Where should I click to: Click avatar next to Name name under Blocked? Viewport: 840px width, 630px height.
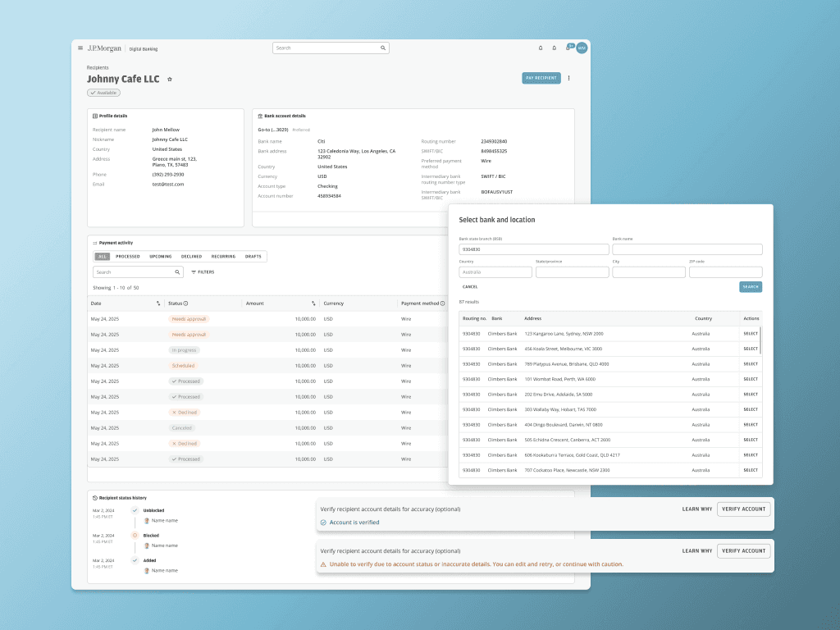146,546
